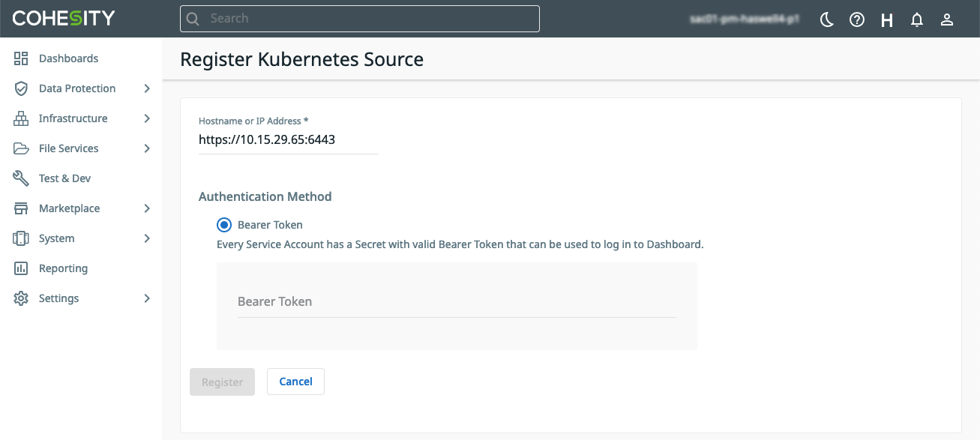Image resolution: width=980 pixels, height=440 pixels.
Task: Open the help question mark icon
Action: [857, 20]
